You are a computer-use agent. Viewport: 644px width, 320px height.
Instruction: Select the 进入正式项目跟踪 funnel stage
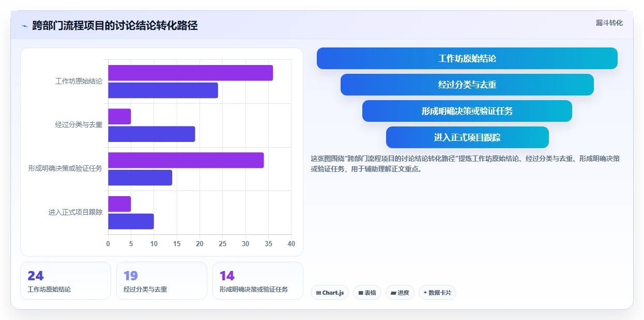tap(467, 137)
